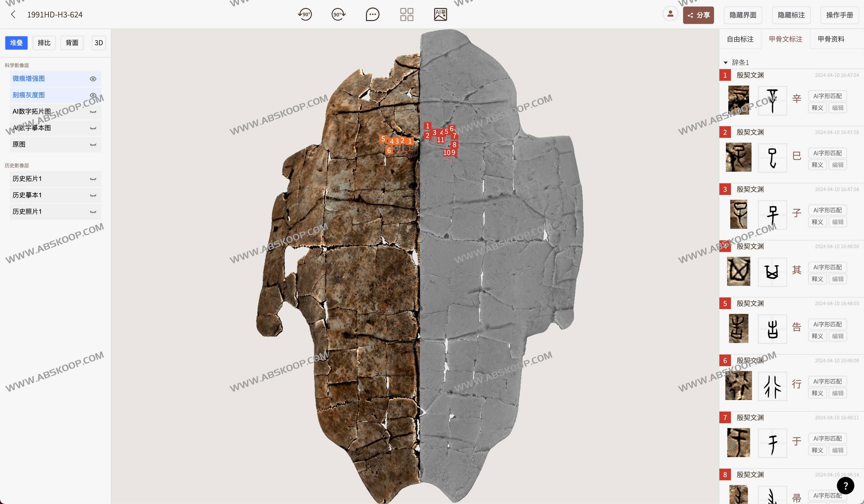Rotate image 90° clockwise
This screenshot has width=864, height=504.
tap(338, 15)
